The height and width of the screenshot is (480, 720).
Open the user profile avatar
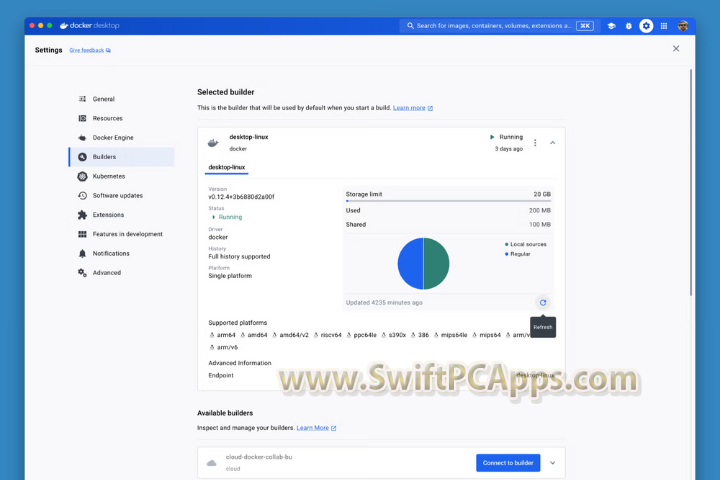(683, 26)
